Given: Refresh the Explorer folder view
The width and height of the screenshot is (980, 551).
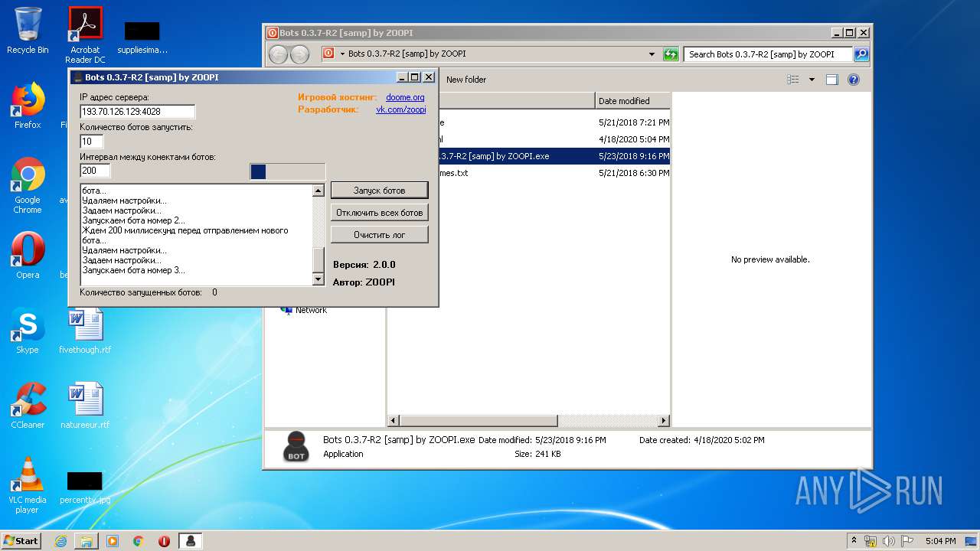Looking at the screenshot, I should [x=671, y=54].
